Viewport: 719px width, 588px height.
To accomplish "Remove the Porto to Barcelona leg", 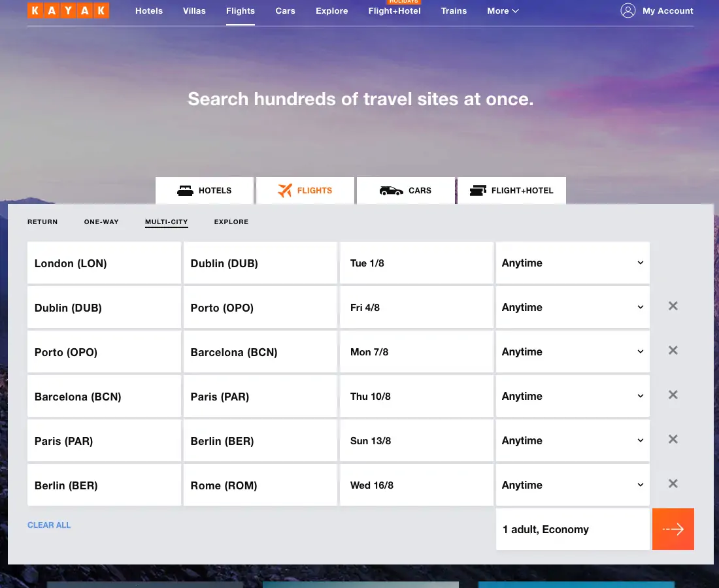I will pyautogui.click(x=673, y=351).
